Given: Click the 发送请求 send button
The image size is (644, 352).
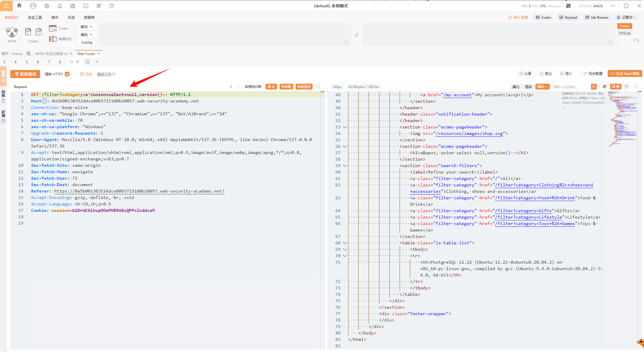Looking at the screenshot, I should [x=25, y=74].
